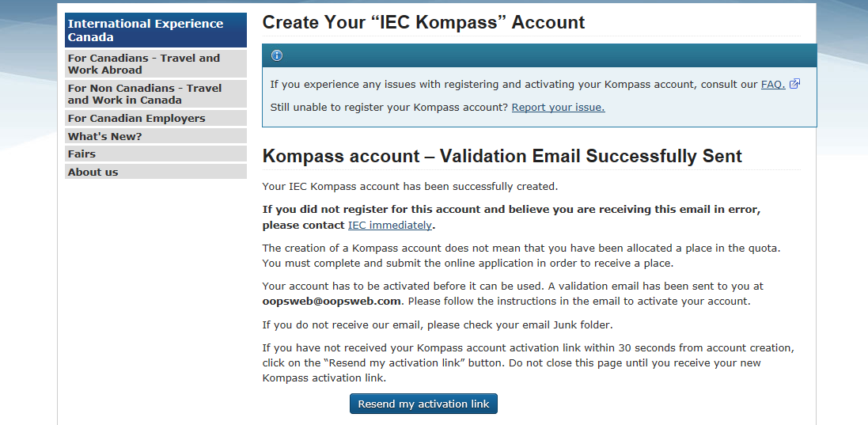Image resolution: width=868 pixels, height=425 pixels.
Task: Navigate to "Fairs" in the sidebar
Action: click(155, 154)
